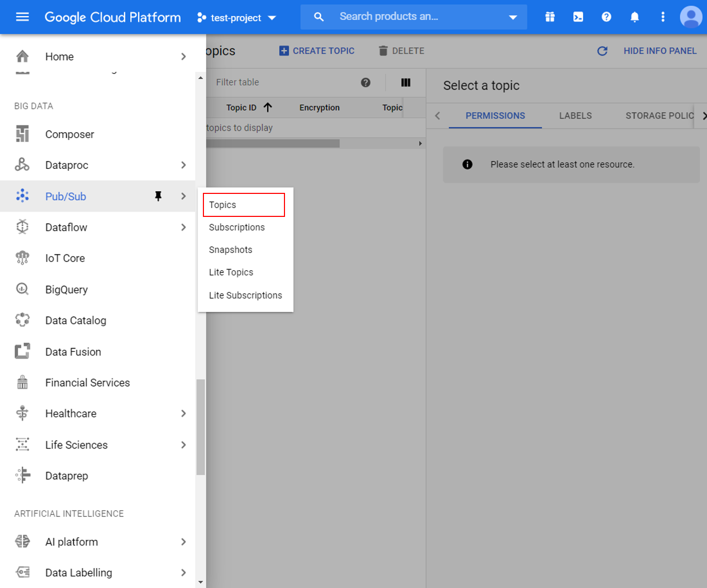This screenshot has width=707, height=588.
Task: Click the Create Topic button
Action: coord(317,51)
